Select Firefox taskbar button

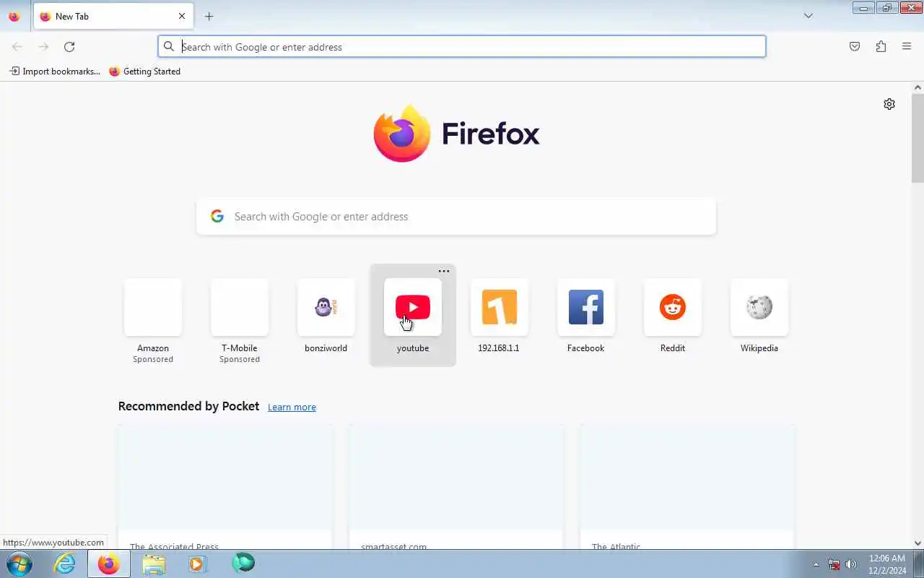109,564
